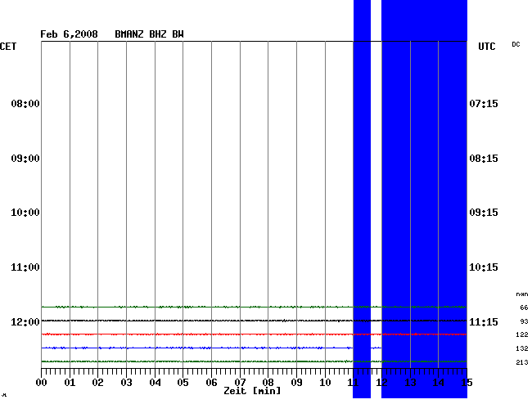The width and height of the screenshot is (532, 404).
Task: Click the CET time label '08:00'
Action: [x=25, y=103]
